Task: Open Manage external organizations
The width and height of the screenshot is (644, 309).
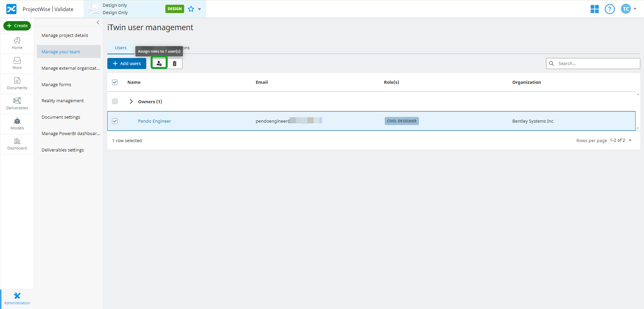Action: pyautogui.click(x=69, y=68)
